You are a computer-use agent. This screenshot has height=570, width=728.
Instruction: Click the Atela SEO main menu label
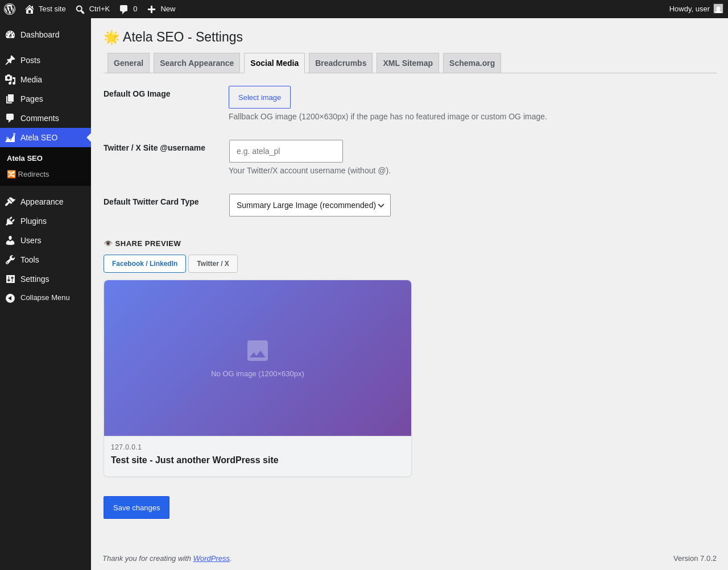pos(39,138)
